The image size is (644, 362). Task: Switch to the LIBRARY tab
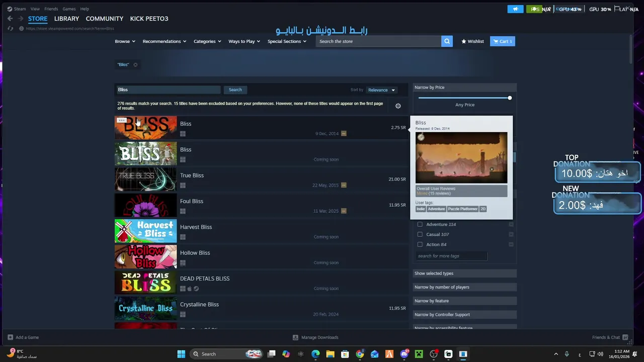pos(66,19)
